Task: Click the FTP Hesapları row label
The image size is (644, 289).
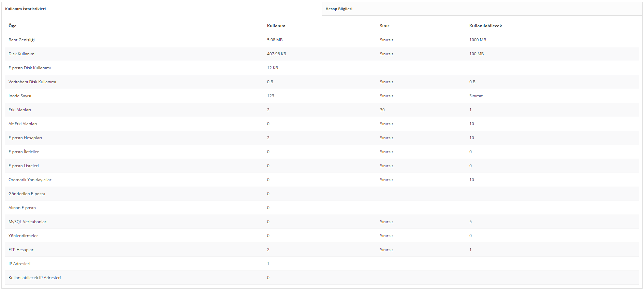Action: tap(21, 250)
